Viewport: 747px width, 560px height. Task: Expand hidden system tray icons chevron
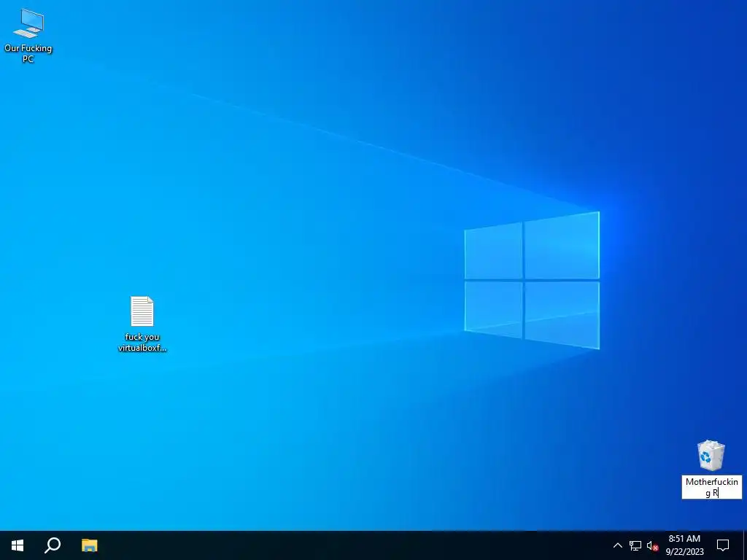pos(617,545)
